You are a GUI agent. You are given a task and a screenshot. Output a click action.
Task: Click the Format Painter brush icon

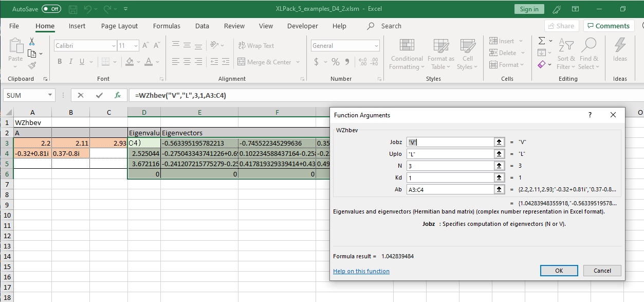(x=32, y=65)
